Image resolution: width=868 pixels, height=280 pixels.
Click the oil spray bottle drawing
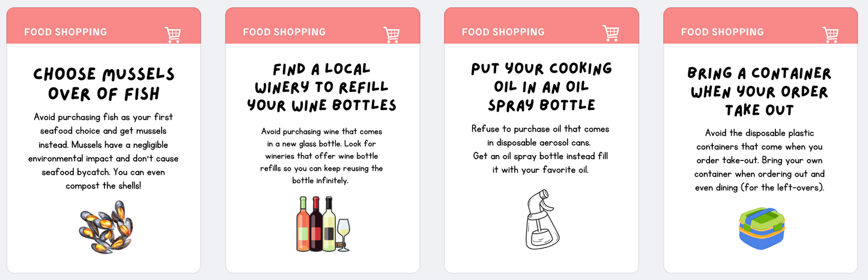click(541, 219)
